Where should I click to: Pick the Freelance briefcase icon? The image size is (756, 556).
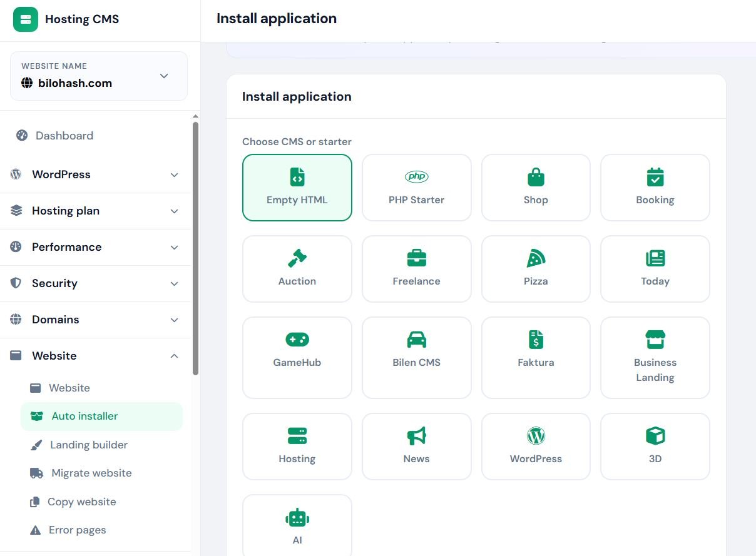[417, 258]
